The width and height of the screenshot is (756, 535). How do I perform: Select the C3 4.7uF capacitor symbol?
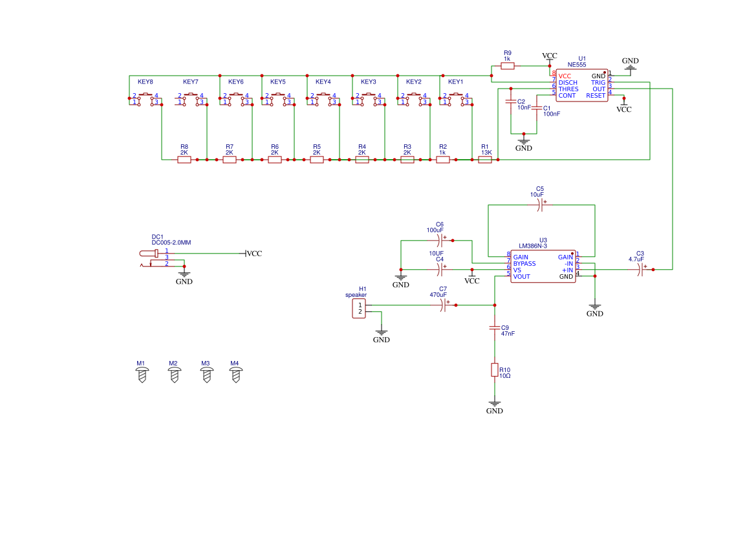640,270
